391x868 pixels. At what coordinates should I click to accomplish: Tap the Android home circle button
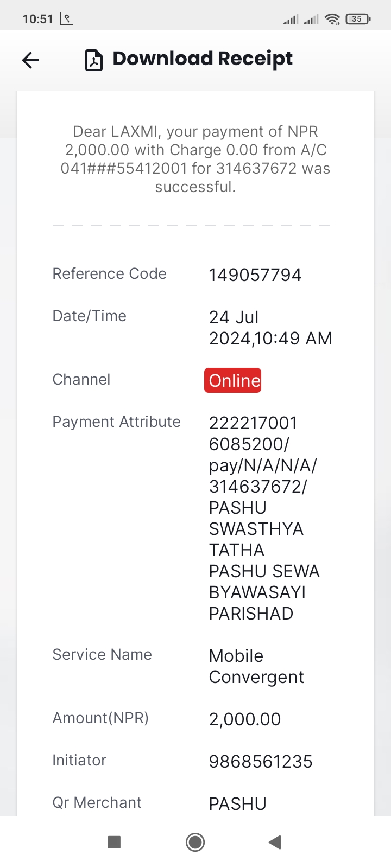point(195,842)
